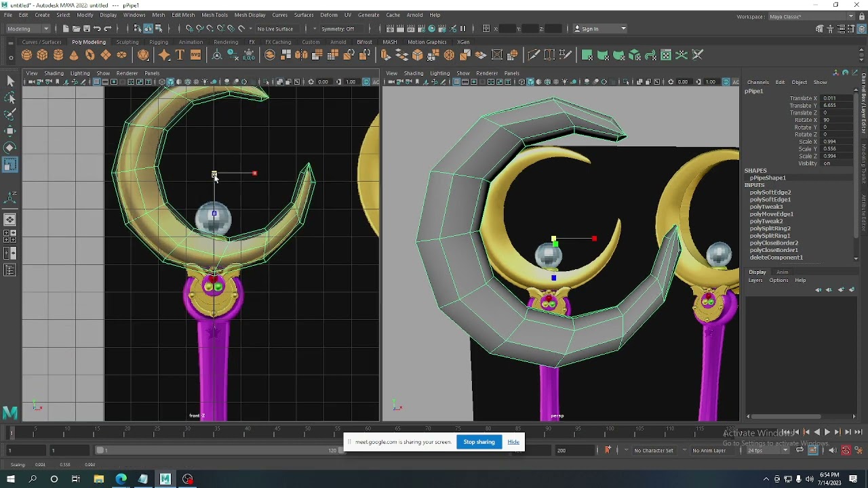Click the Display tab in layer editor
This screenshot has width=868, height=488.
pos(757,272)
